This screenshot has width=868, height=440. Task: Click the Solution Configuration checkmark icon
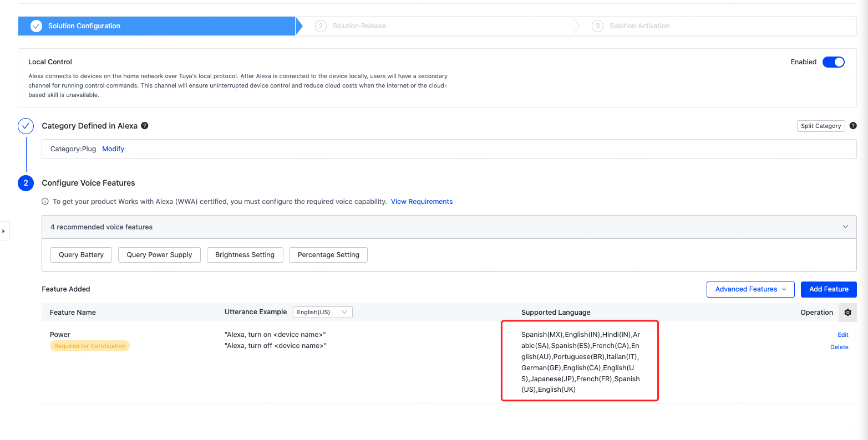[x=36, y=26]
